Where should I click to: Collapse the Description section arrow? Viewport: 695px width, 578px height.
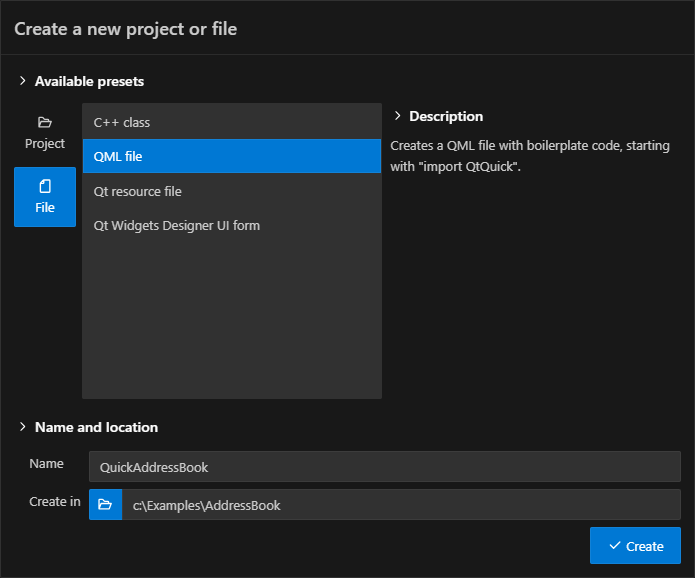(x=397, y=116)
